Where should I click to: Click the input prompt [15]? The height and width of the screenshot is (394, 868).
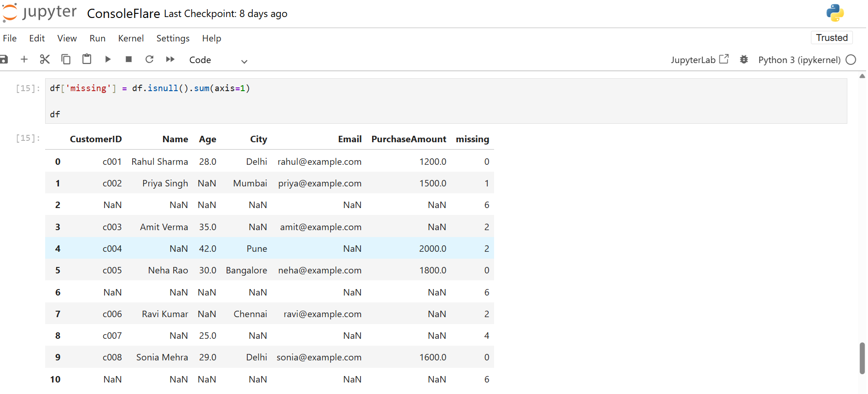pyautogui.click(x=28, y=88)
